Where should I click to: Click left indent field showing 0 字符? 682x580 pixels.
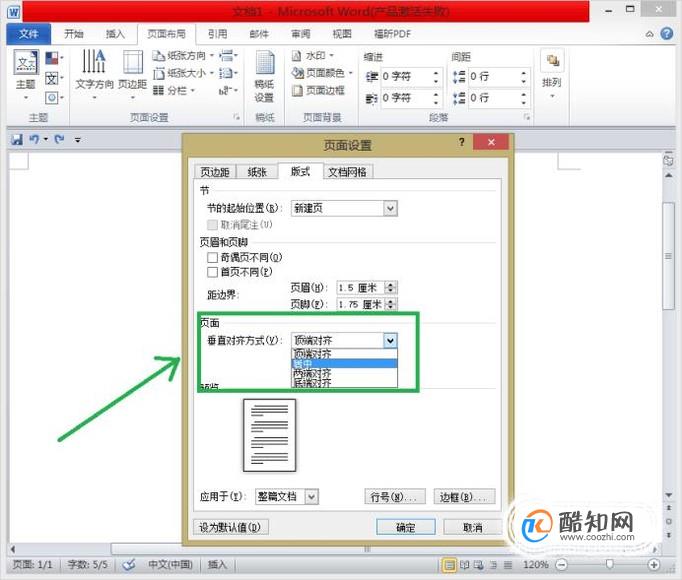[x=406, y=77]
